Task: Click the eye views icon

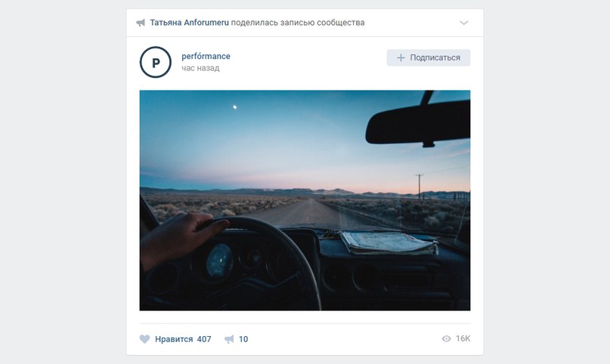Action: [x=446, y=339]
